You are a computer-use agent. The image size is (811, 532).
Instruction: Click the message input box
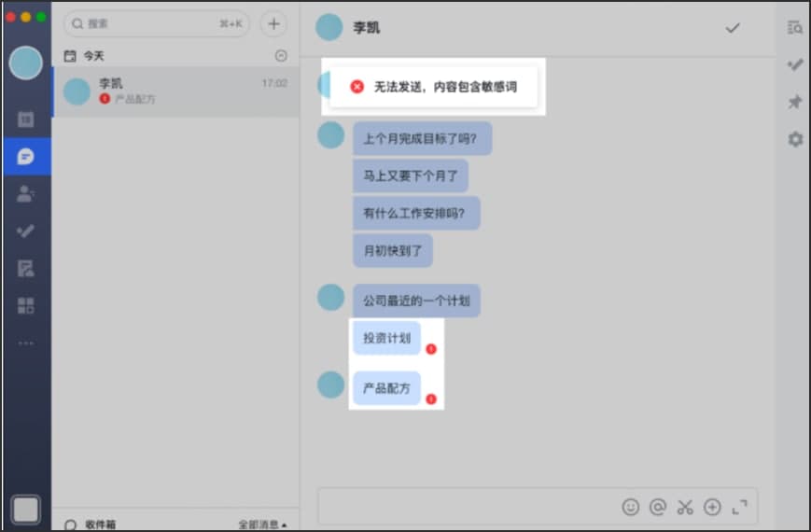(538, 506)
